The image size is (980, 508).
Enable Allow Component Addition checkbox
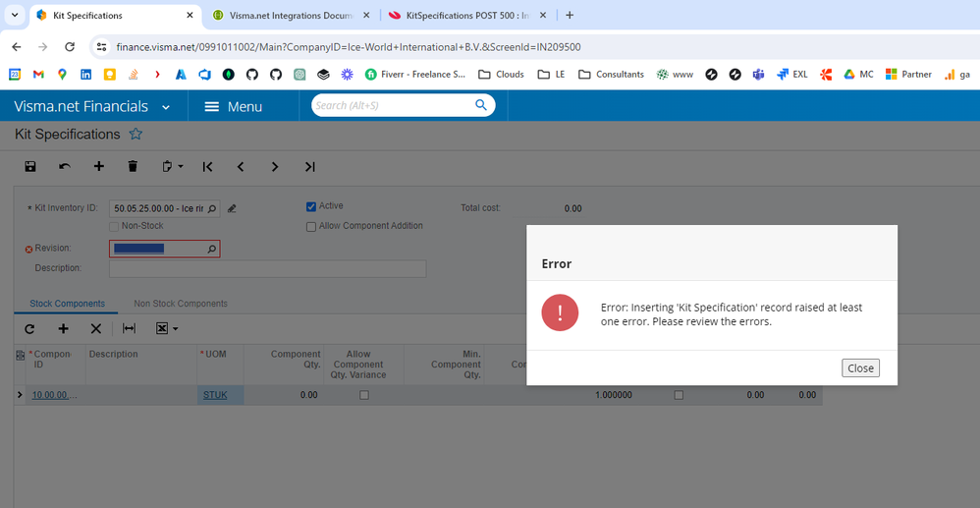pos(311,226)
